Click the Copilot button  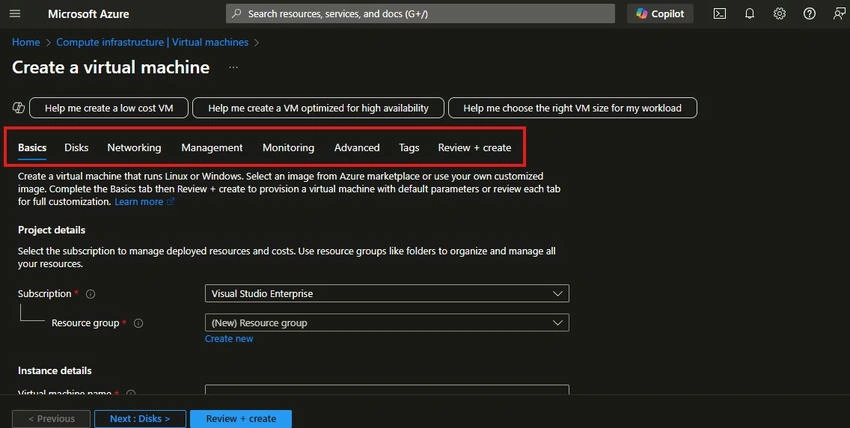[660, 14]
